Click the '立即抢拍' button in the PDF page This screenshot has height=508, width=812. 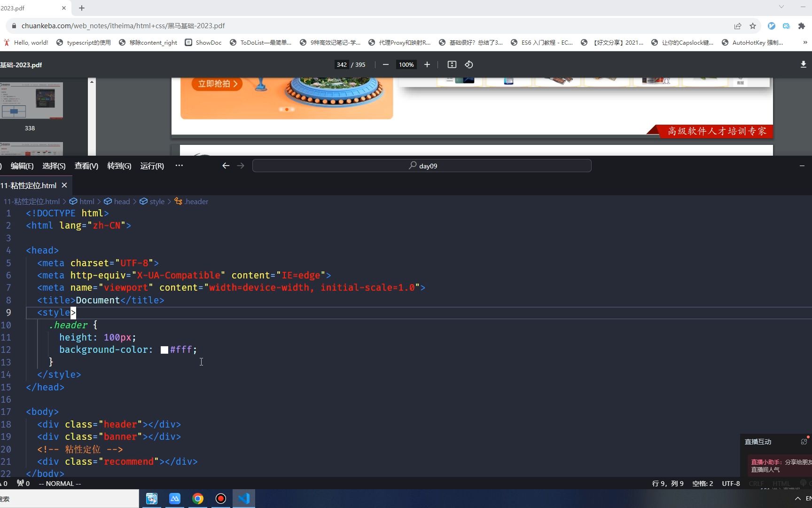(217, 84)
